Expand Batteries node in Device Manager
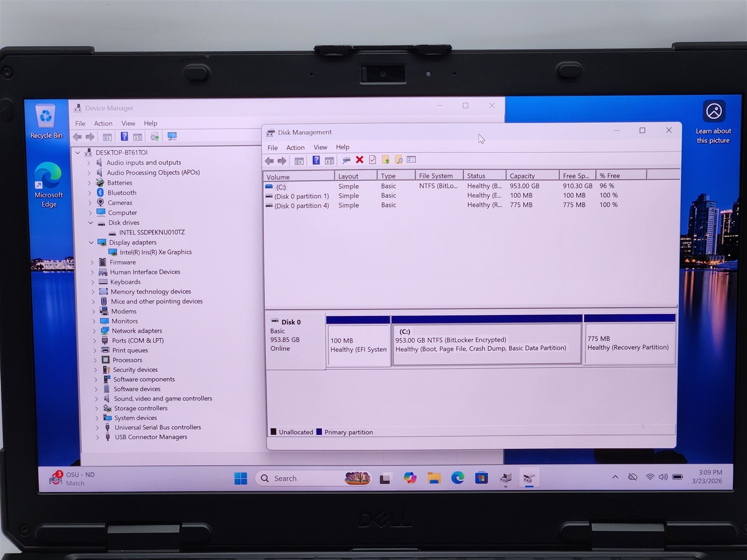The width and height of the screenshot is (747, 560). (x=89, y=183)
